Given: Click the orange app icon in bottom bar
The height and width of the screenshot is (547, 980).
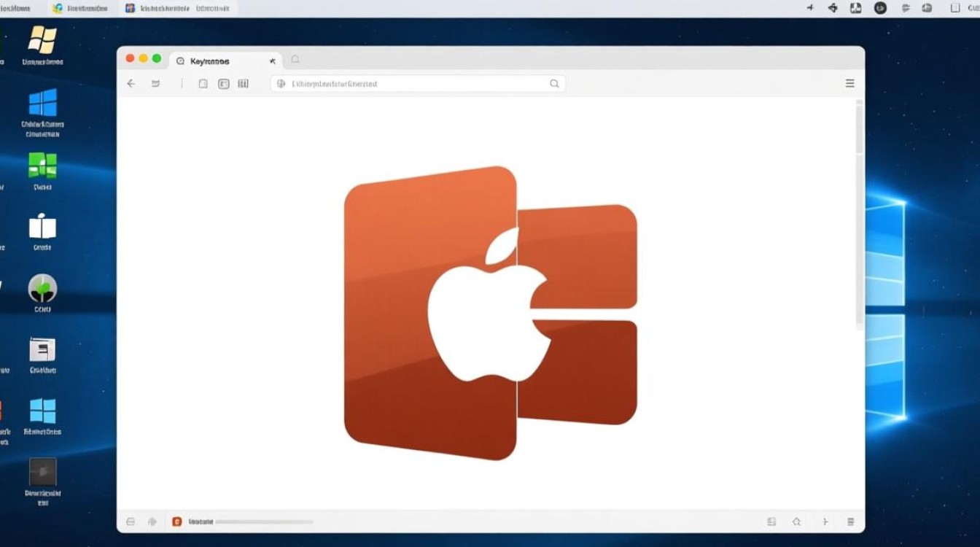Looking at the screenshot, I should [x=176, y=521].
